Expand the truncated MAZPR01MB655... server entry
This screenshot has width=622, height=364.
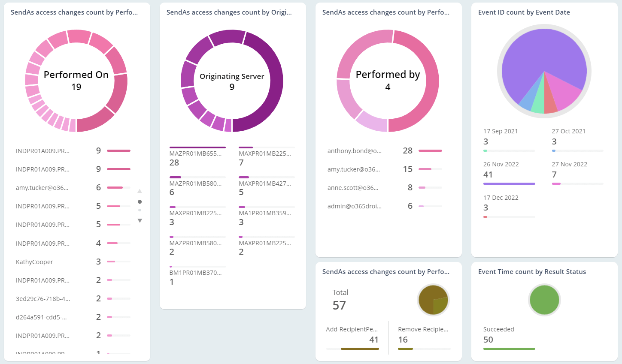(x=196, y=153)
